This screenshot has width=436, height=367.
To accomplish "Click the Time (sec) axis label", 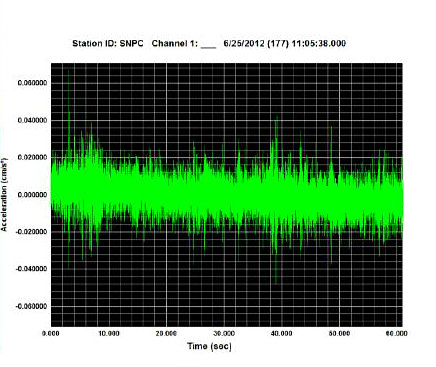I will pyautogui.click(x=209, y=346).
